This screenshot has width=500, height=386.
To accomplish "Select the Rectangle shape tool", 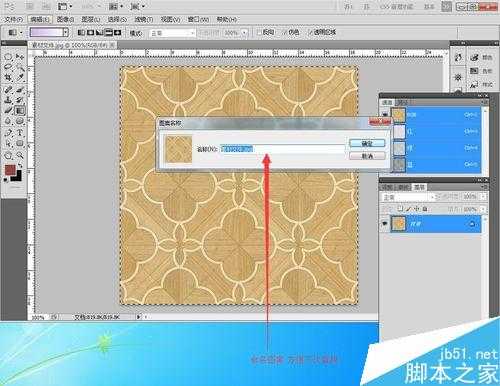I will (20, 143).
